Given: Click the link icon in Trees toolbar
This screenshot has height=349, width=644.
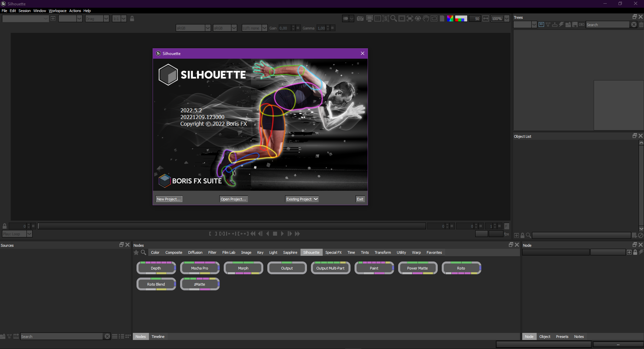Looking at the screenshot, I should tap(582, 24).
